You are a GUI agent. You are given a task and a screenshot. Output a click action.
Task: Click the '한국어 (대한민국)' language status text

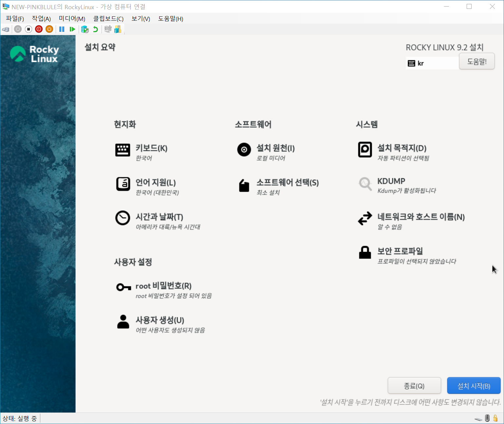(157, 193)
